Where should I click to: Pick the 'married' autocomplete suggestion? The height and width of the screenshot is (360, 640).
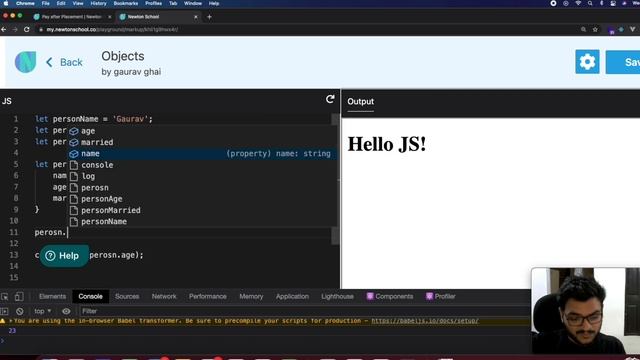click(x=202, y=142)
